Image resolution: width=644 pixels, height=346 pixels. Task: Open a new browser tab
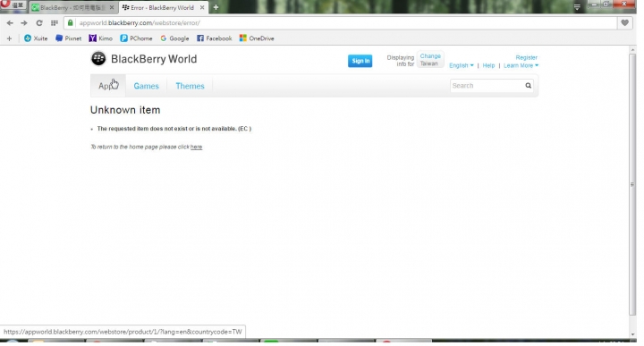[x=216, y=7]
